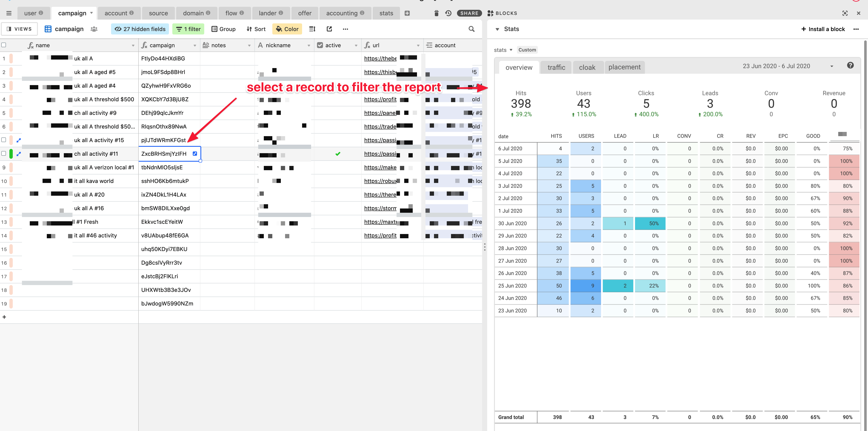868x431 pixels.
Task: Click the row height icon
Action: coord(312,29)
